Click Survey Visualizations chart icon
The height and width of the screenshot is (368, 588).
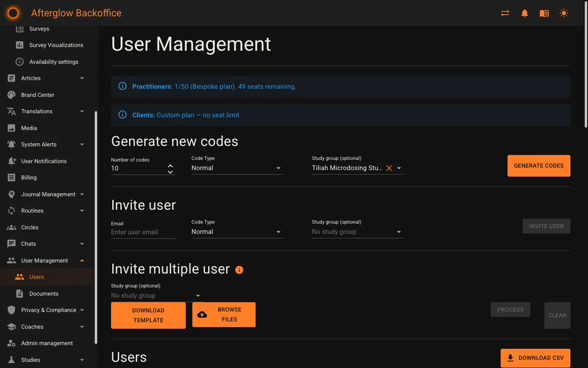(x=20, y=45)
